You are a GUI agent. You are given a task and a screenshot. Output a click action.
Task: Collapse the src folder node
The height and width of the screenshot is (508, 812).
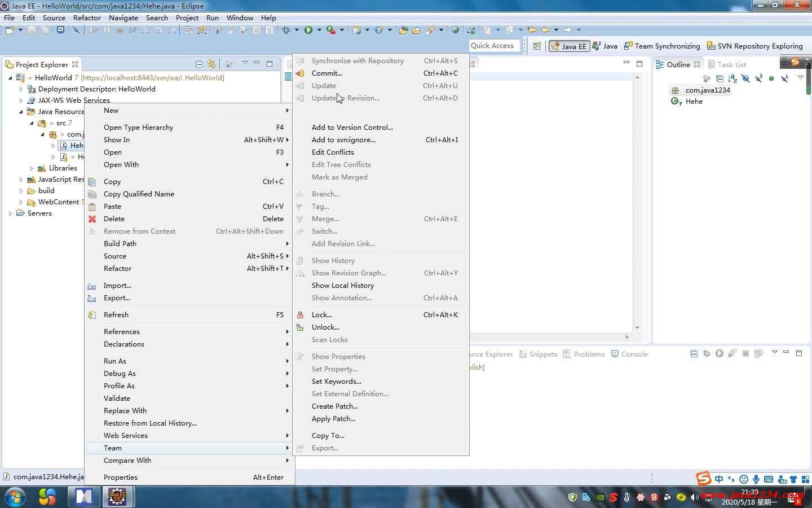[x=32, y=123]
